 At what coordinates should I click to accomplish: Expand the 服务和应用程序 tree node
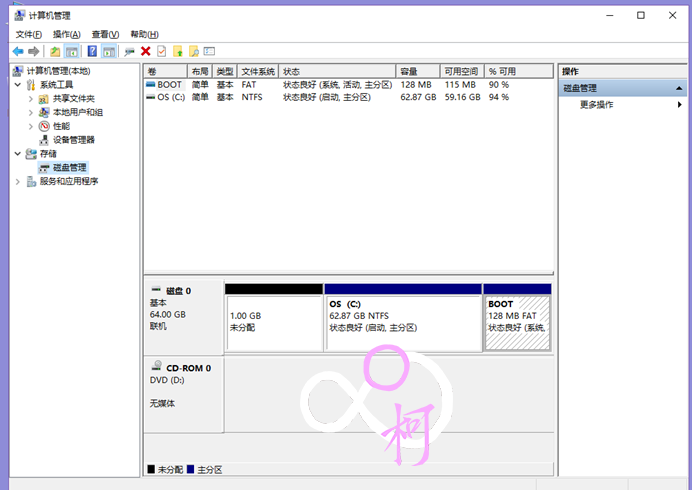18,181
